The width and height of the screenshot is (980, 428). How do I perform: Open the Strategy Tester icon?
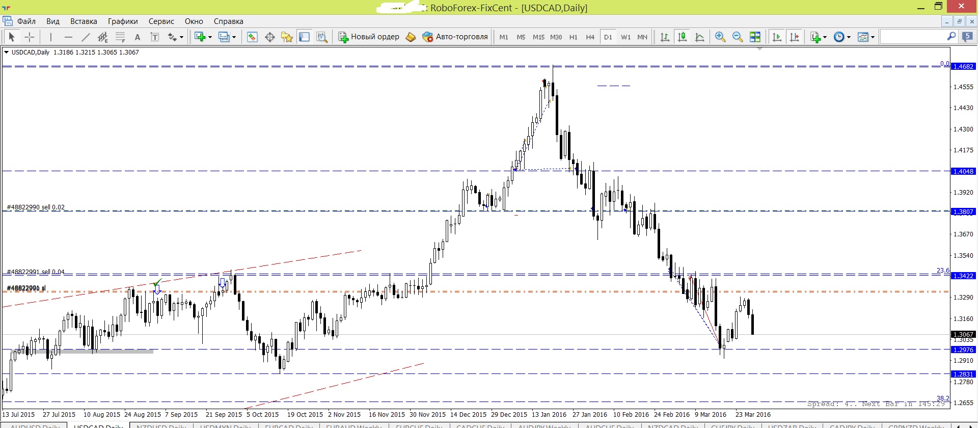coord(322,37)
